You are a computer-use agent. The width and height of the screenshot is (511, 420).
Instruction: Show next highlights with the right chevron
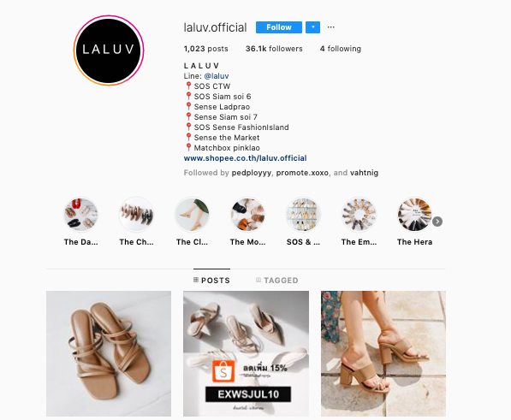tap(437, 222)
